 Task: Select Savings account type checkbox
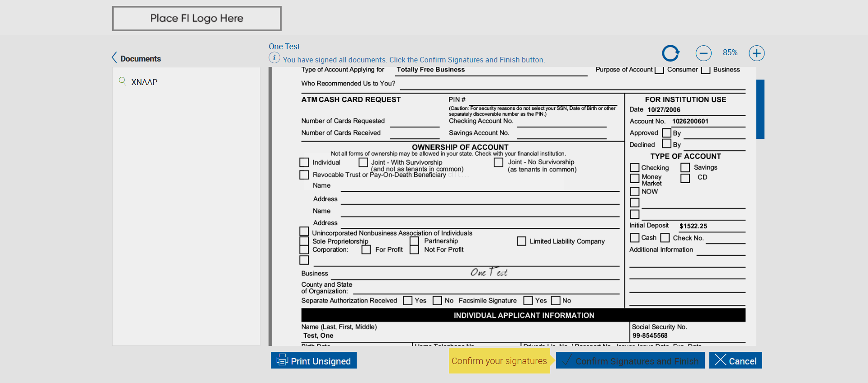(685, 168)
